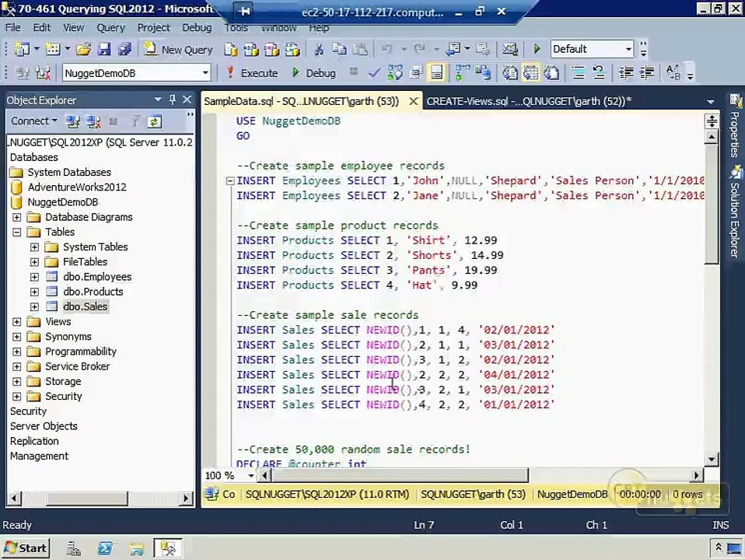Image resolution: width=745 pixels, height=560 pixels.
Task: Open the Connect dropdown in Object Explorer
Action: pos(33,121)
